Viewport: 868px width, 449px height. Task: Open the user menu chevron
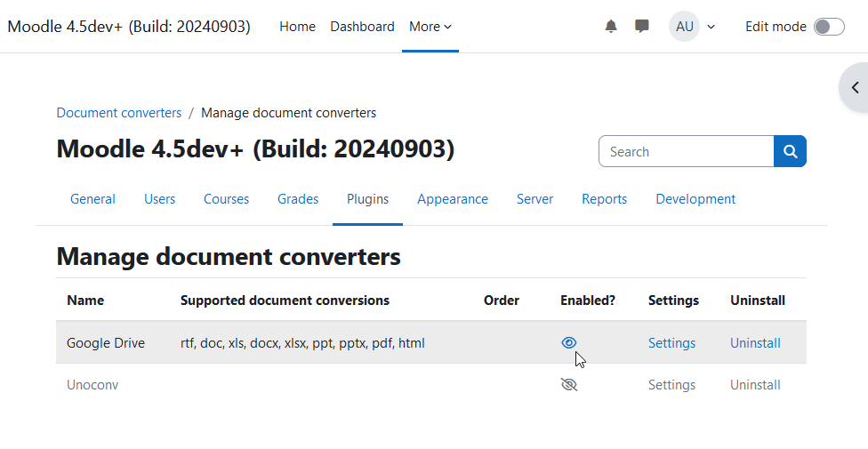click(711, 27)
